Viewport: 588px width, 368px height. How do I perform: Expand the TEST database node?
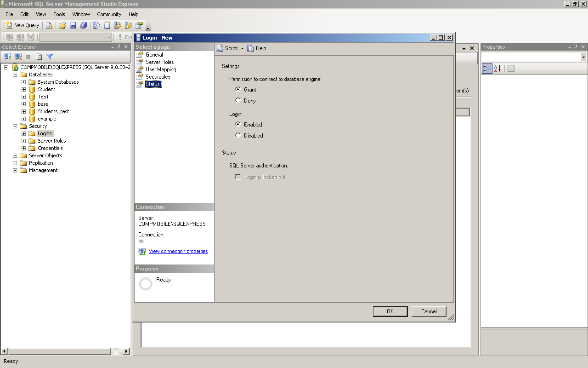[23, 97]
